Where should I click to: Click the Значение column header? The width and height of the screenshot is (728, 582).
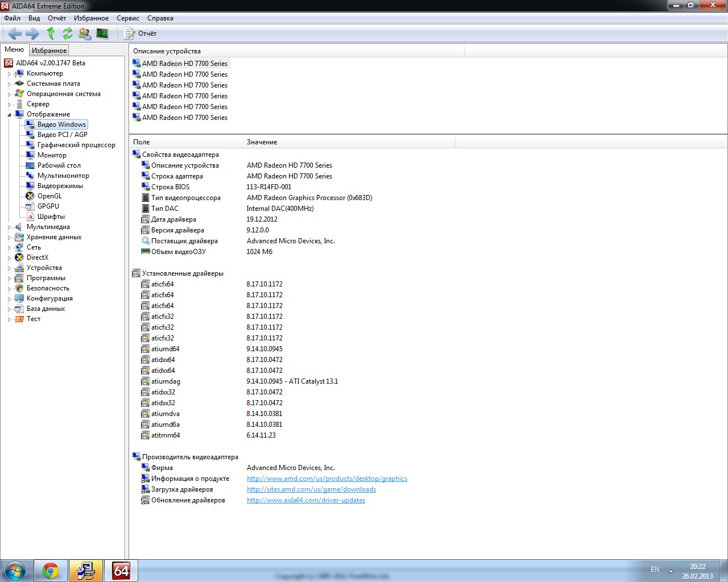[262, 142]
